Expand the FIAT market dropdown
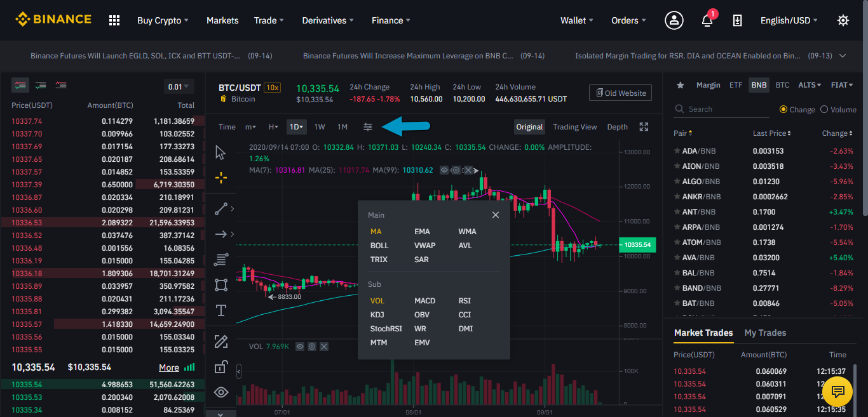 point(843,85)
